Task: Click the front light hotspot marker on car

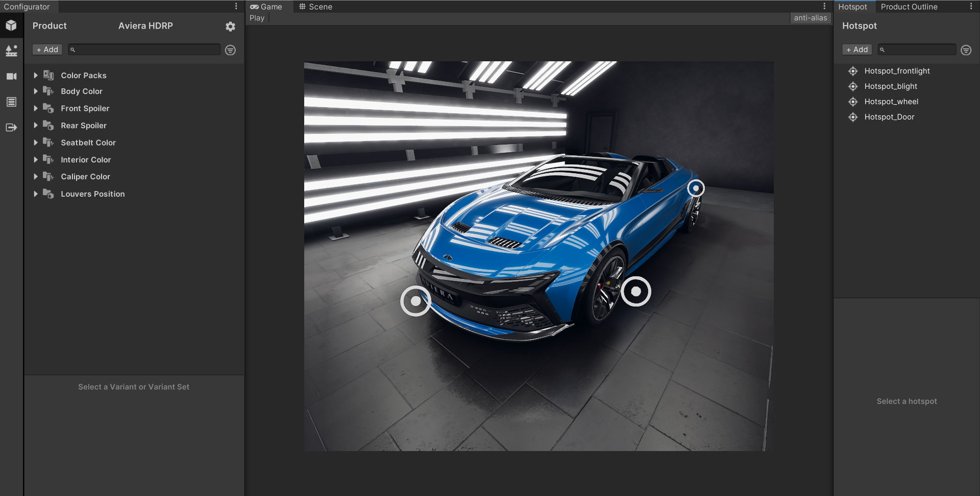Action: (x=415, y=301)
